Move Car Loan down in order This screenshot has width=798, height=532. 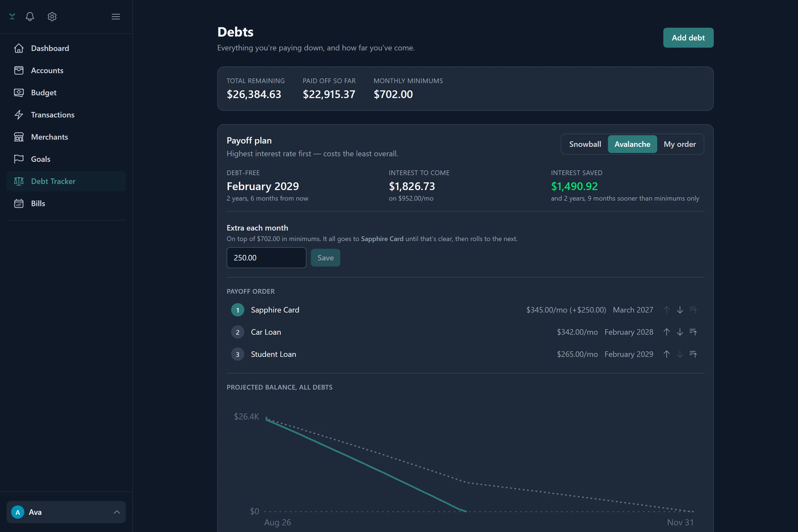(x=680, y=332)
